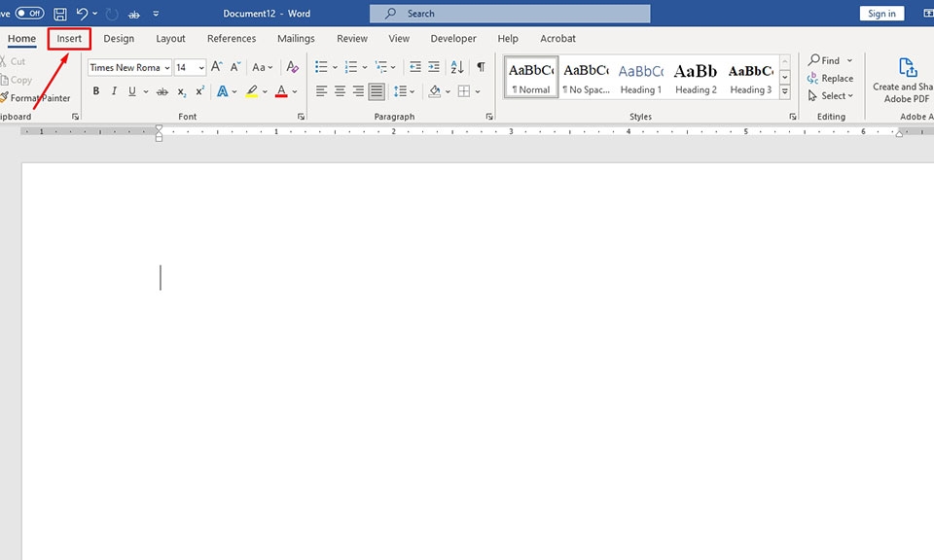
Task: Click the Save icon in title bar
Action: tap(60, 14)
